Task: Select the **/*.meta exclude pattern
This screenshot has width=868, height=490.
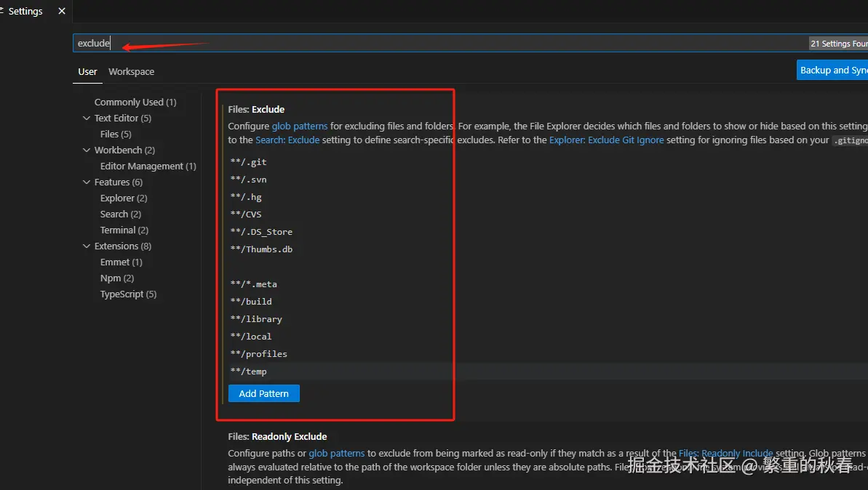Action: 253,284
